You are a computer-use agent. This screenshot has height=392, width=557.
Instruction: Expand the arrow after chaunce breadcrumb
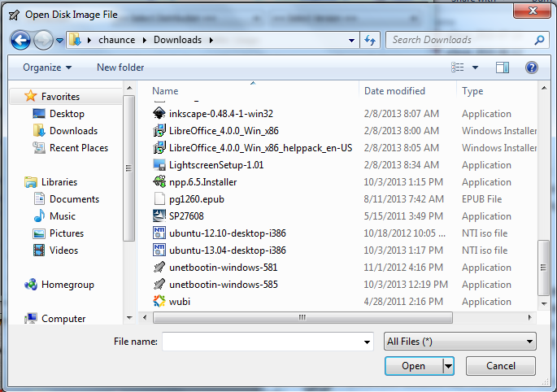(144, 40)
